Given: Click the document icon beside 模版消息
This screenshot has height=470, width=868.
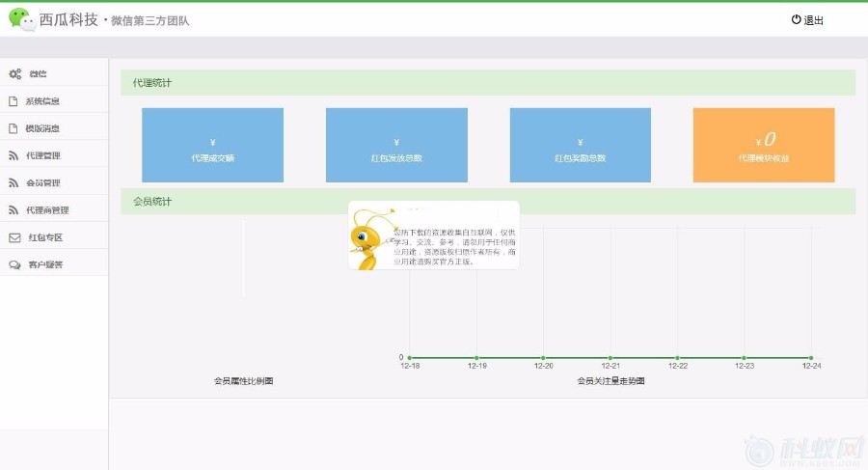Looking at the screenshot, I should [14, 128].
